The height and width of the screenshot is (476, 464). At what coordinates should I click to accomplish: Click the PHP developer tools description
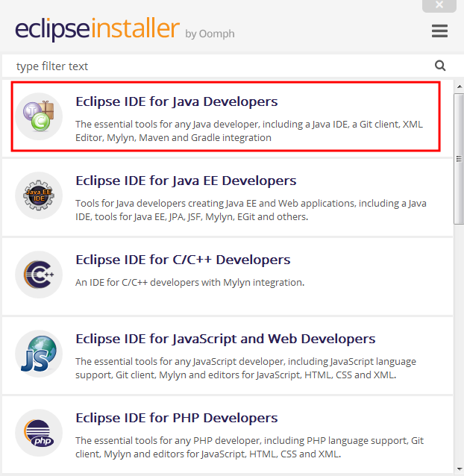pyautogui.click(x=249, y=447)
